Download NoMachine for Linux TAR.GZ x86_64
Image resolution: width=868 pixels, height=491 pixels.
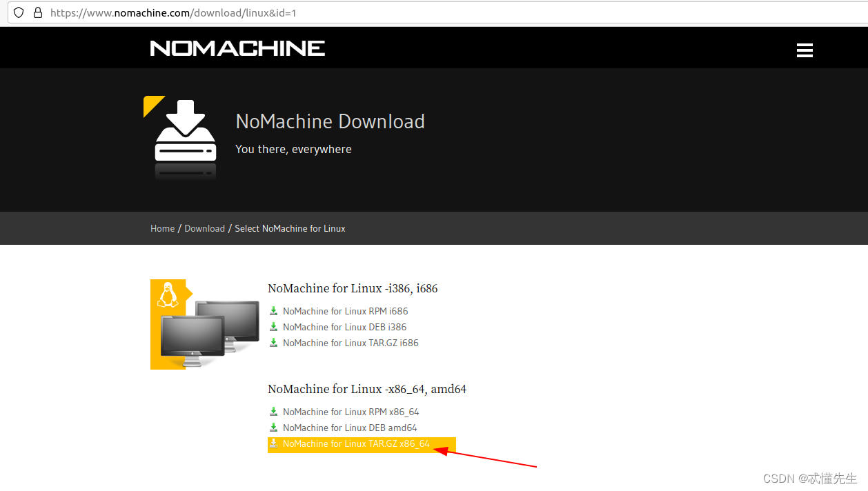pos(356,443)
